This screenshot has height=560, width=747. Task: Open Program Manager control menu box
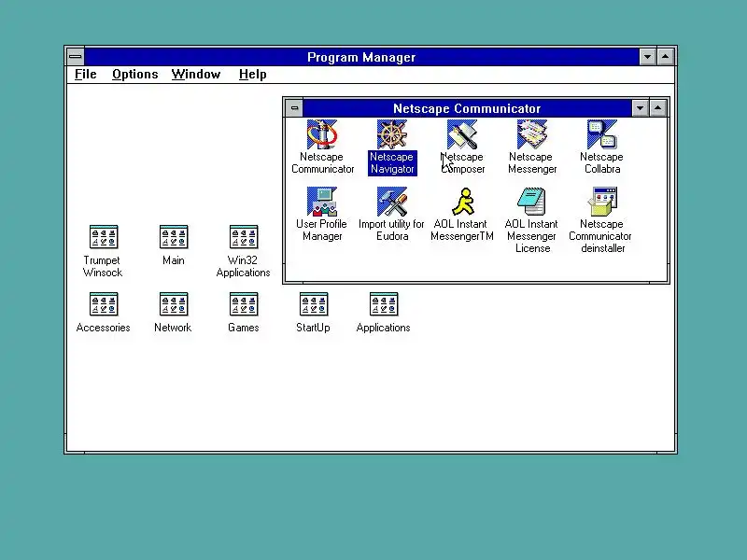point(76,57)
